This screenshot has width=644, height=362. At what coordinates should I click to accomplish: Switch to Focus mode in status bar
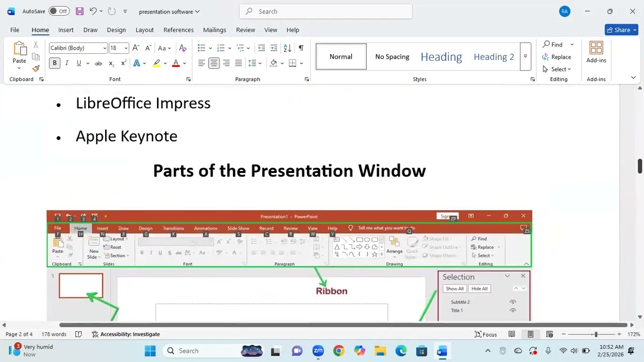pyautogui.click(x=486, y=334)
